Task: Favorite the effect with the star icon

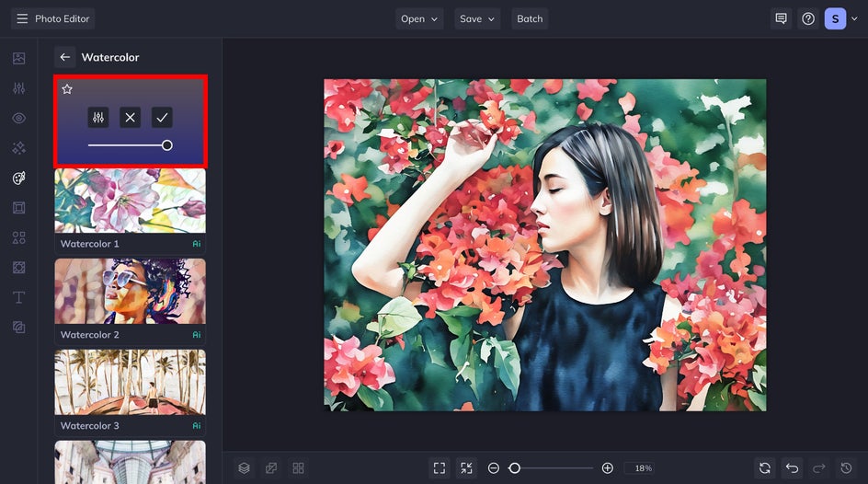Action: [x=67, y=89]
